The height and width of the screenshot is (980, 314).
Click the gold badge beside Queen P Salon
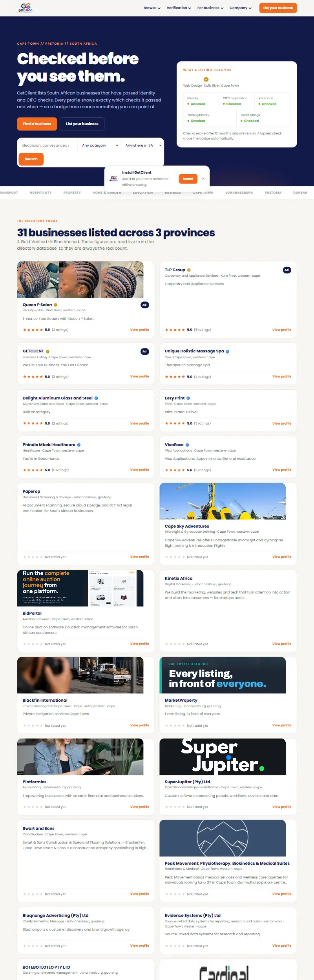pyautogui.click(x=55, y=305)
